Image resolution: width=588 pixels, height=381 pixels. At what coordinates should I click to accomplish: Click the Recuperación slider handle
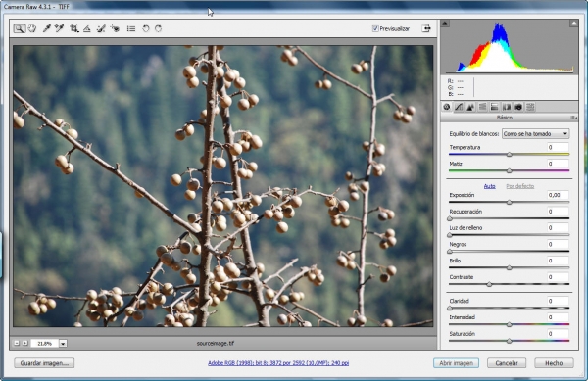450,218
